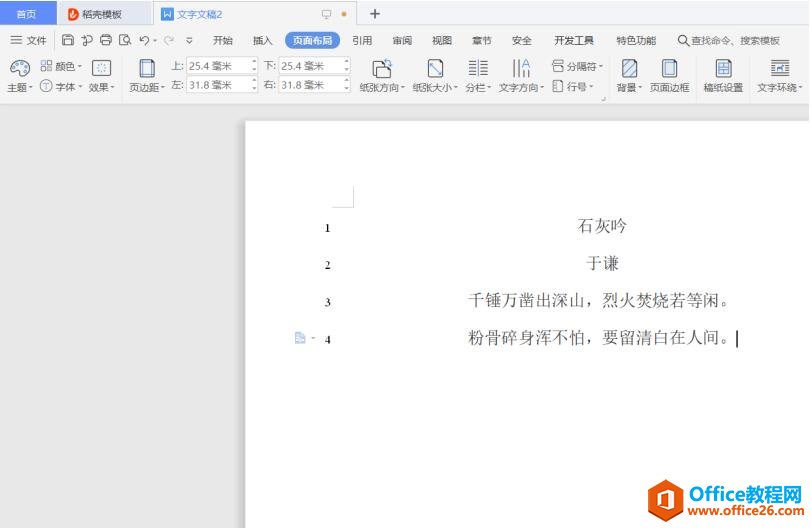Open 纸张方向 paper orientation menu
811x528 pixels.
382,76
